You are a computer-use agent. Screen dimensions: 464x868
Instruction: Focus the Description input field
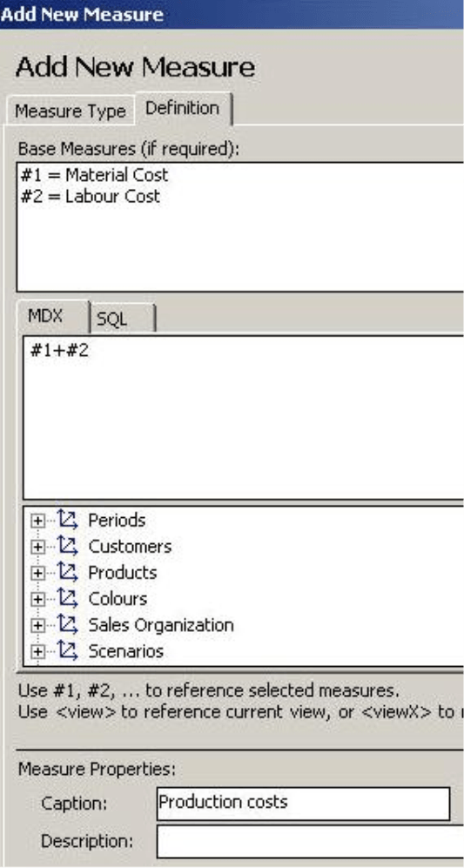(x=310, y=841)
